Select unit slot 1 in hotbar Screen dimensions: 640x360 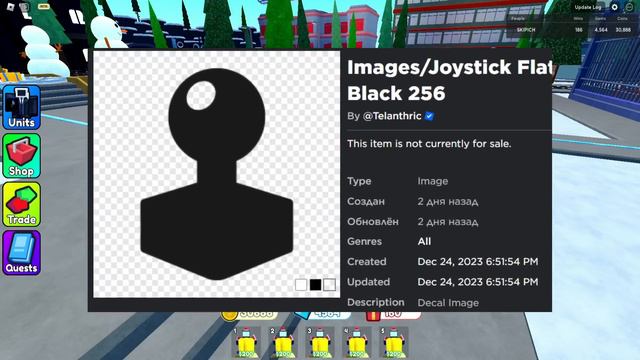(246, 343)
